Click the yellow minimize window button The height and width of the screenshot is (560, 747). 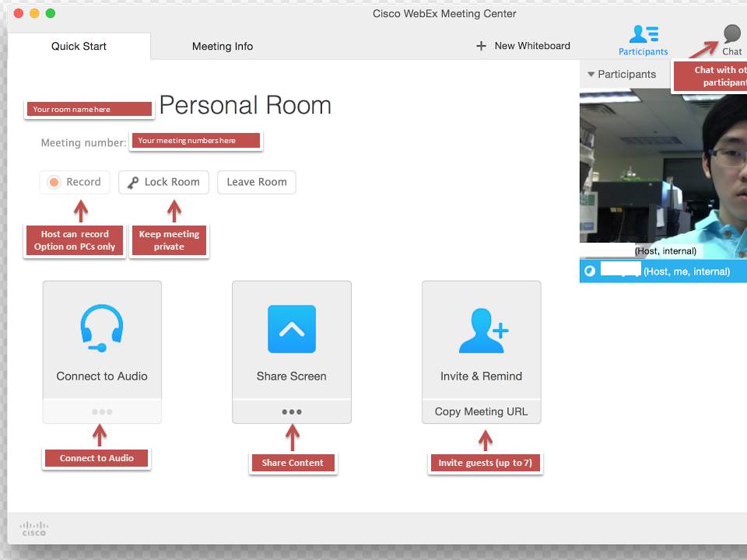point(34,13)
